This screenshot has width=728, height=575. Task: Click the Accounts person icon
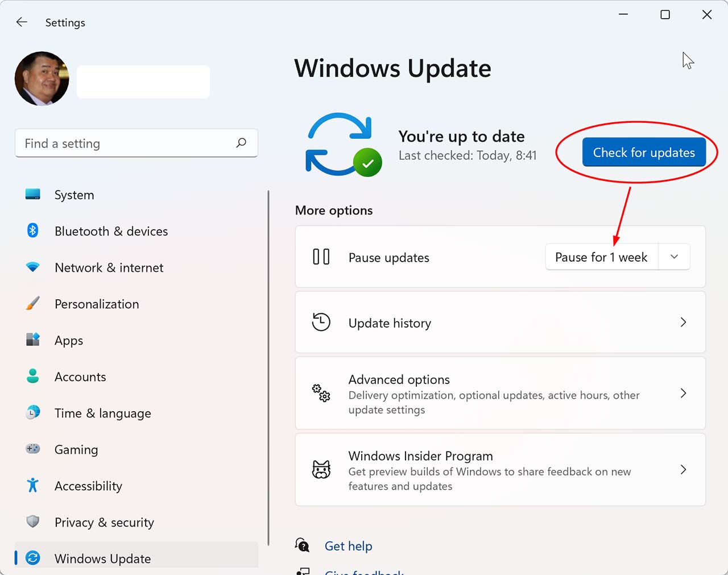click(x=33, y=377)
